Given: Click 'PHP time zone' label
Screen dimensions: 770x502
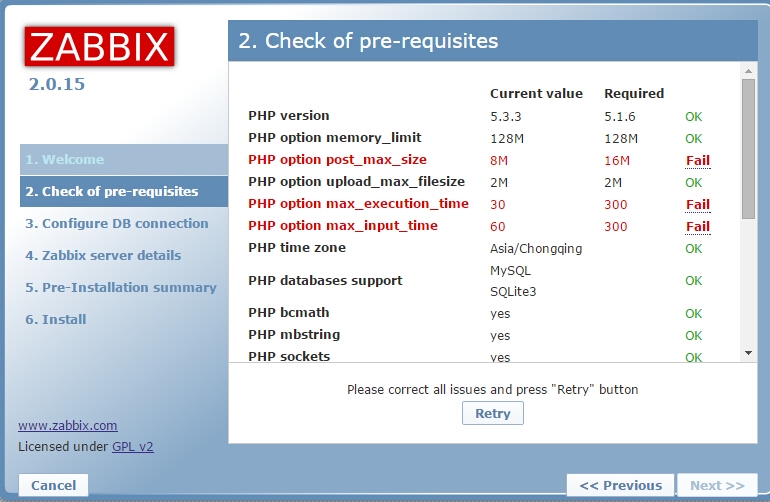Looking at the screenshot, I should [297, 248].
